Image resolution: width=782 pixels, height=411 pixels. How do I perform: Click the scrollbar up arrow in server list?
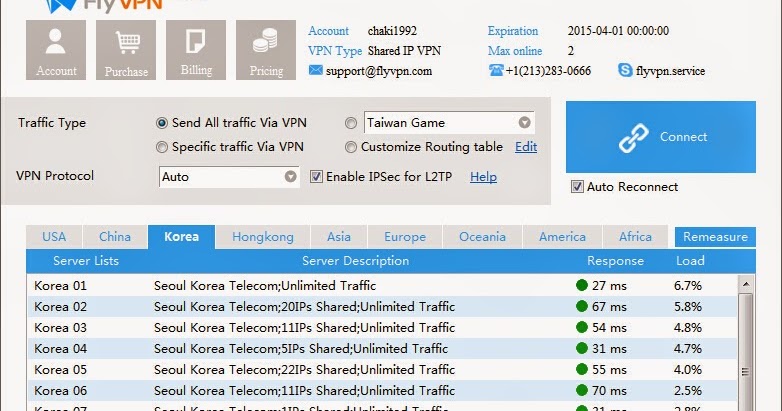point(746,284)
